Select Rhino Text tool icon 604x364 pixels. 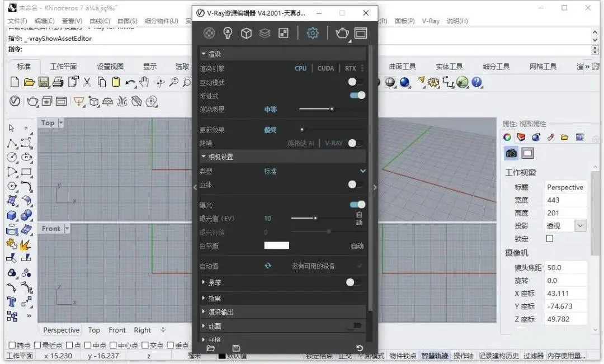pyautogui.click(x=12, y=302)
